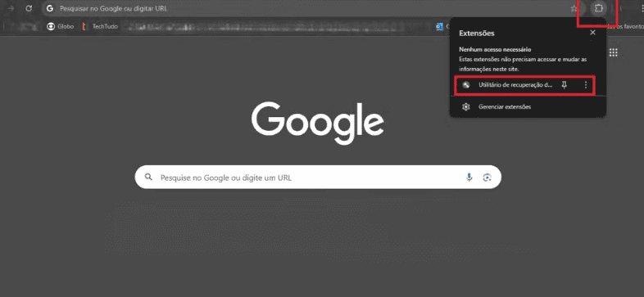
Task: Click the Gerenciar extensões gear icon
Action: point(465,107)
